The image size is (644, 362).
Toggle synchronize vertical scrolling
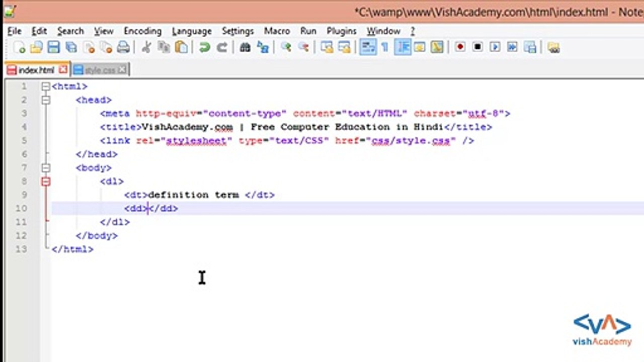click(327, 48)
